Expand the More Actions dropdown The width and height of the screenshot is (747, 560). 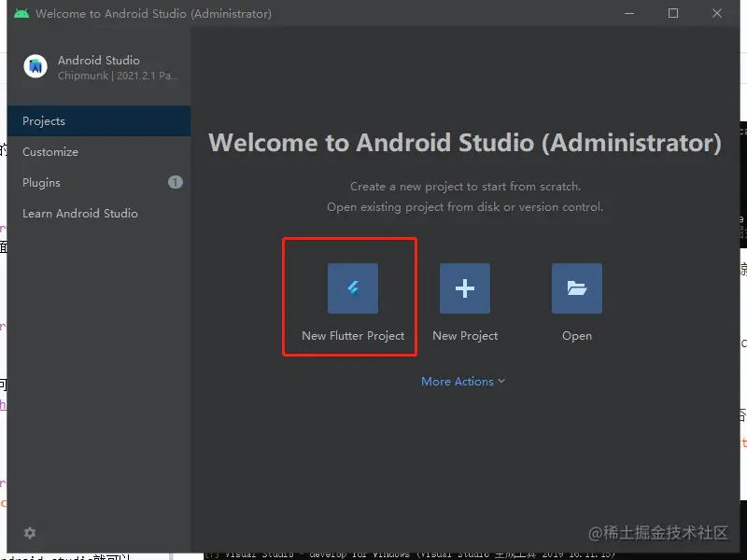[463, 382]
